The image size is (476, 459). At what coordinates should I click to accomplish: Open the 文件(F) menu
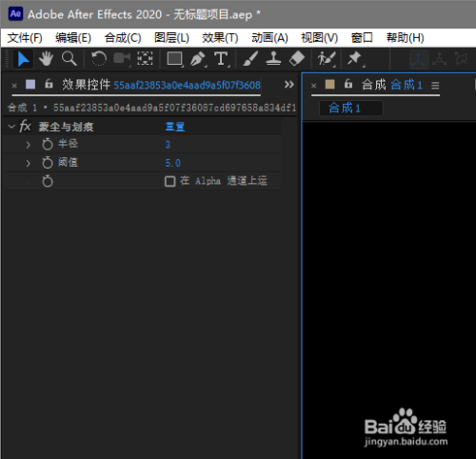tap(25, 38)
